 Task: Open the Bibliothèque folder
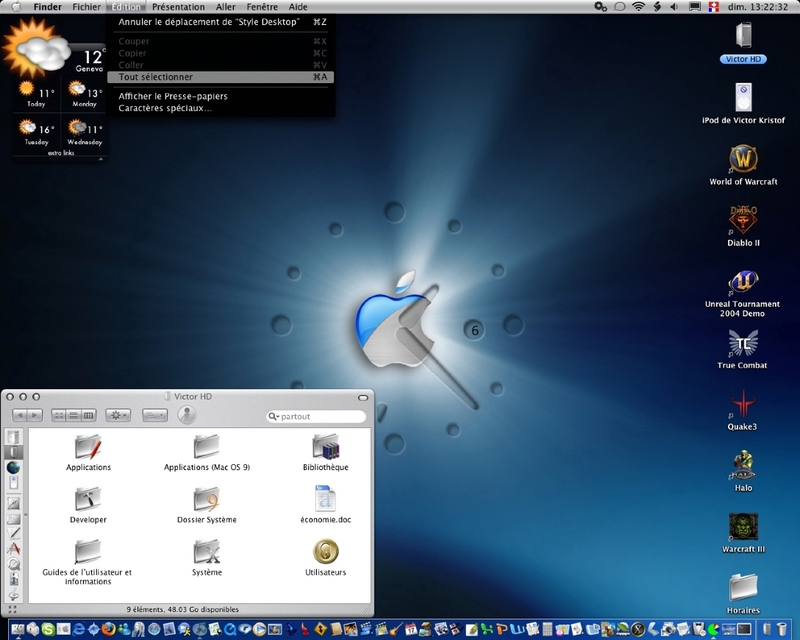326,453
